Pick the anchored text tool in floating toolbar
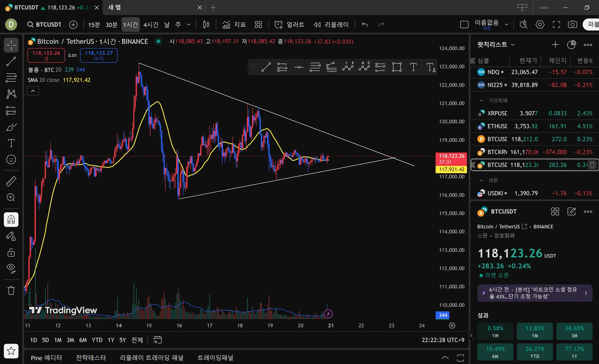Viewport: 599px width, 364px height. point(431,67)
